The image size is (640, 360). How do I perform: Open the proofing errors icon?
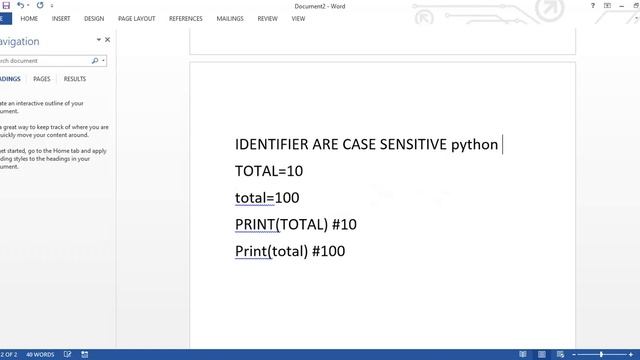[x=67, y=355]
